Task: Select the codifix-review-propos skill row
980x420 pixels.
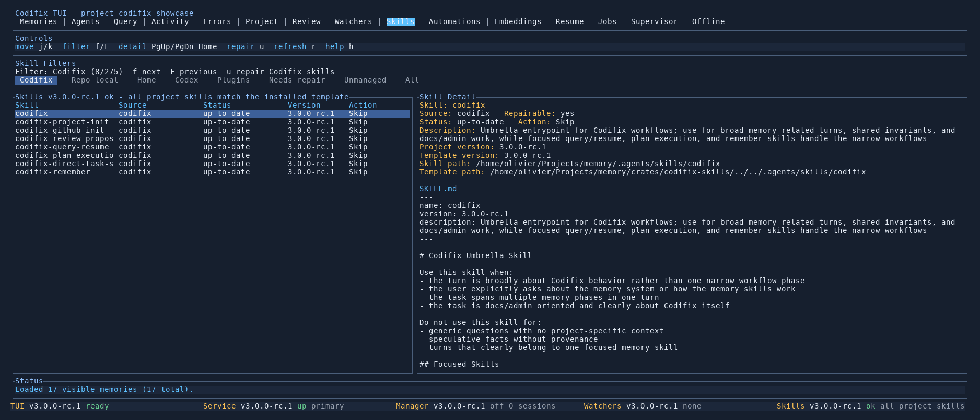Action: click(x=213, y=138)
